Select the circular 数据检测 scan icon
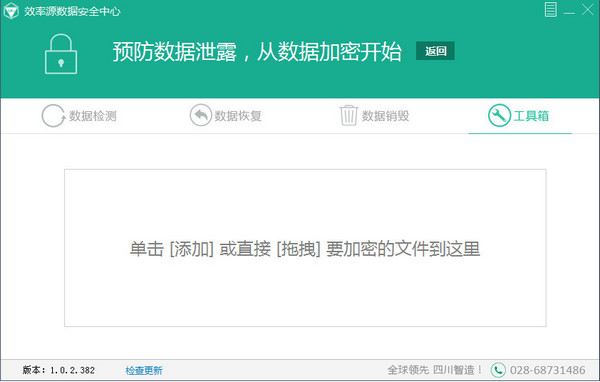This screenshot has height=382, width=600. [53, 116]
